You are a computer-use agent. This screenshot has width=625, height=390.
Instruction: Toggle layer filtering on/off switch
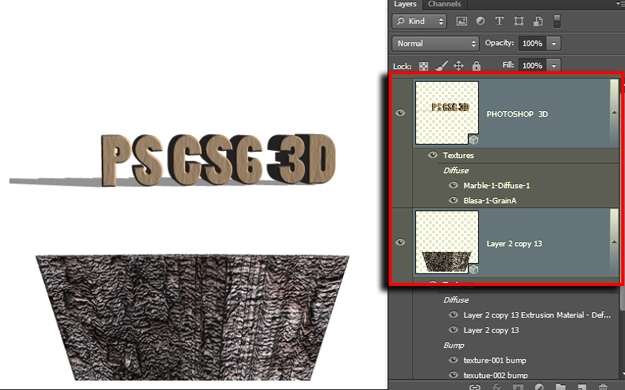coord(557,21)
